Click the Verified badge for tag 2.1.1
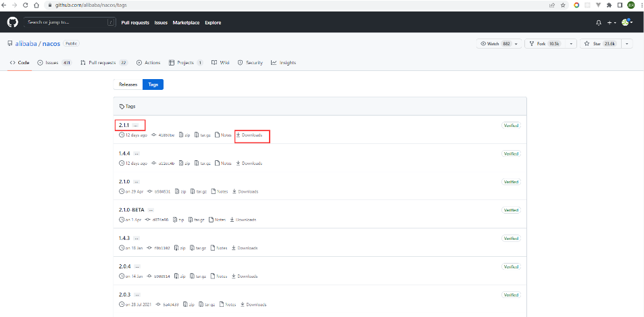This screenshot has width=644, height=317. coord(511,125)
